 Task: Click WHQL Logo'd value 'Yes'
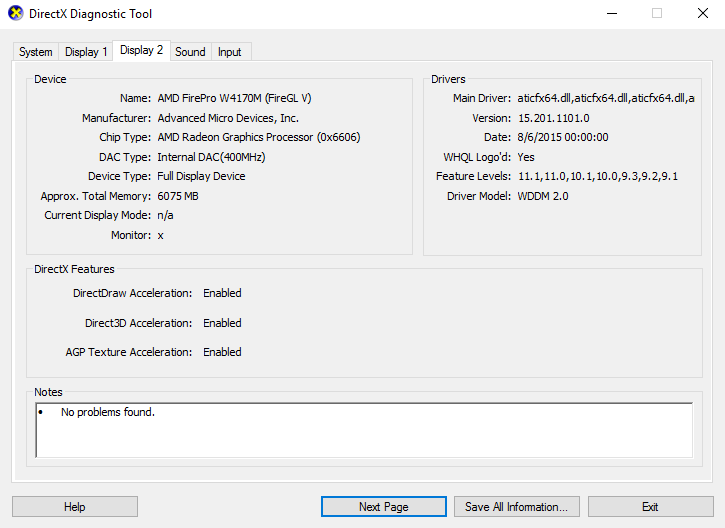[x=526, y=157]
